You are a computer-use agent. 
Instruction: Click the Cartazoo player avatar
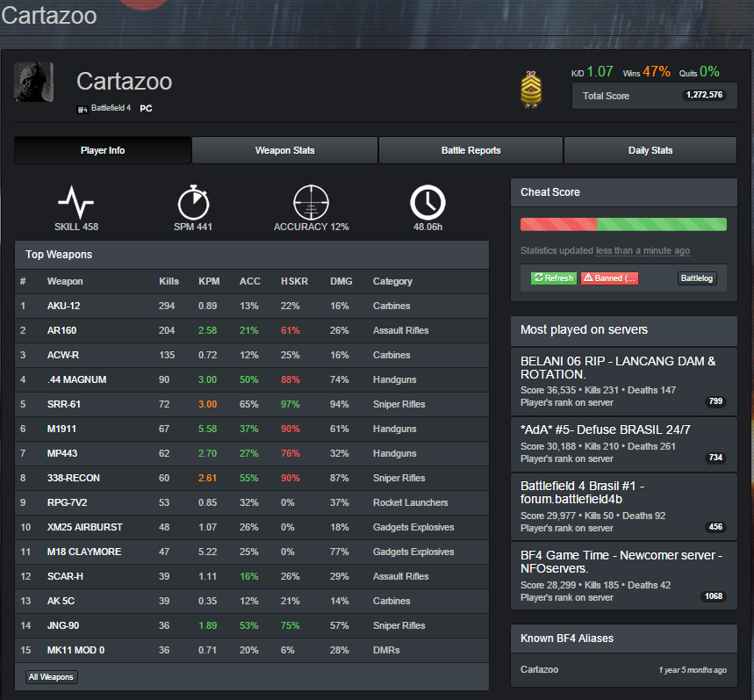(33, 83)
